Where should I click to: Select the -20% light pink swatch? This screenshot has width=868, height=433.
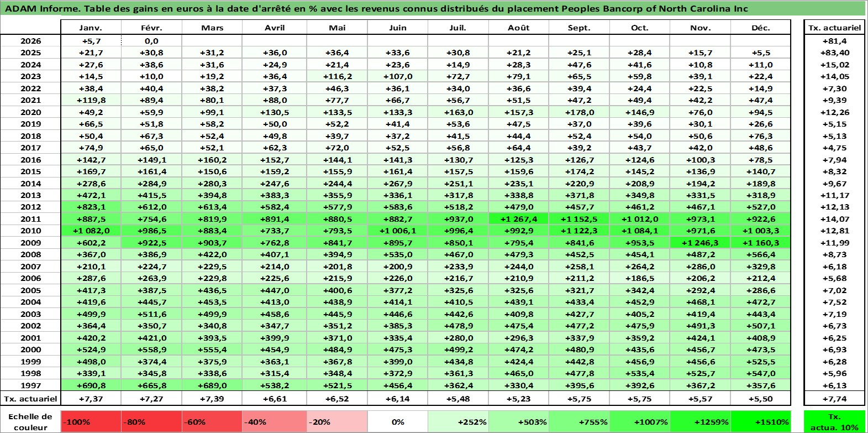point(337,421)
